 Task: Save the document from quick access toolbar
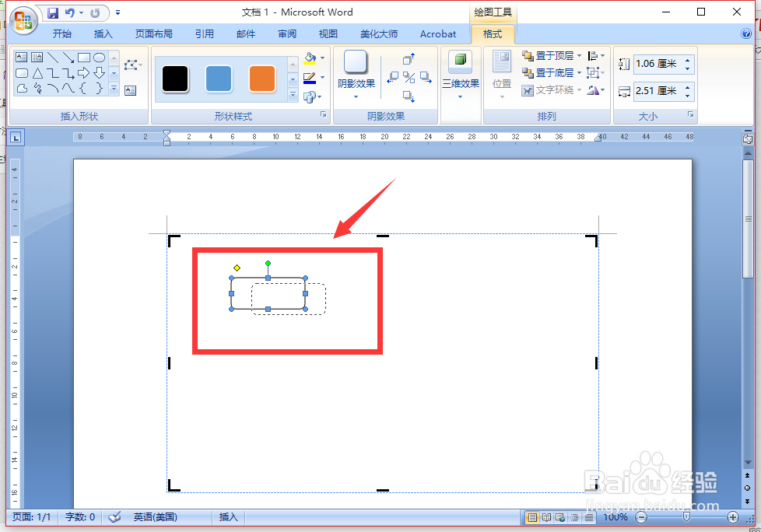[x=53, y=13]
